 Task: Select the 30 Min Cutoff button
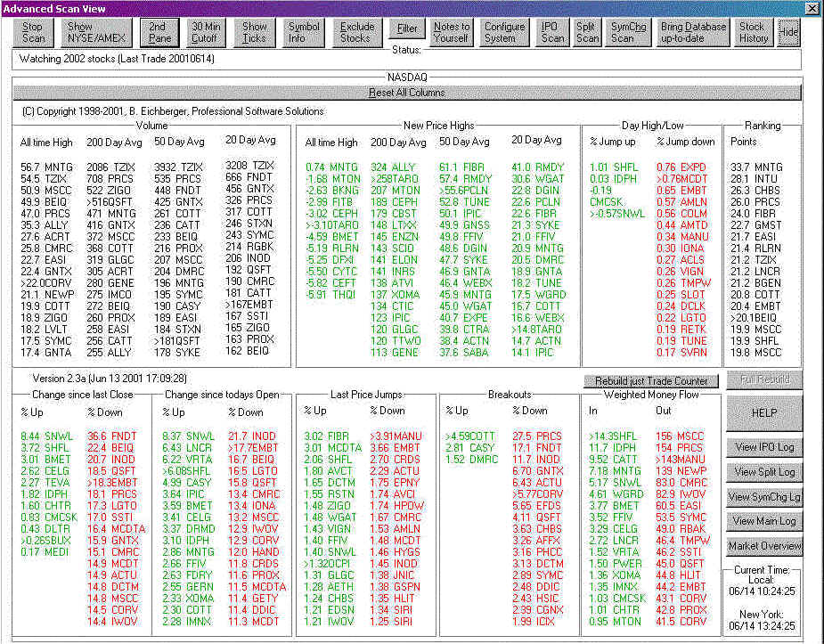tap(206, 33)
